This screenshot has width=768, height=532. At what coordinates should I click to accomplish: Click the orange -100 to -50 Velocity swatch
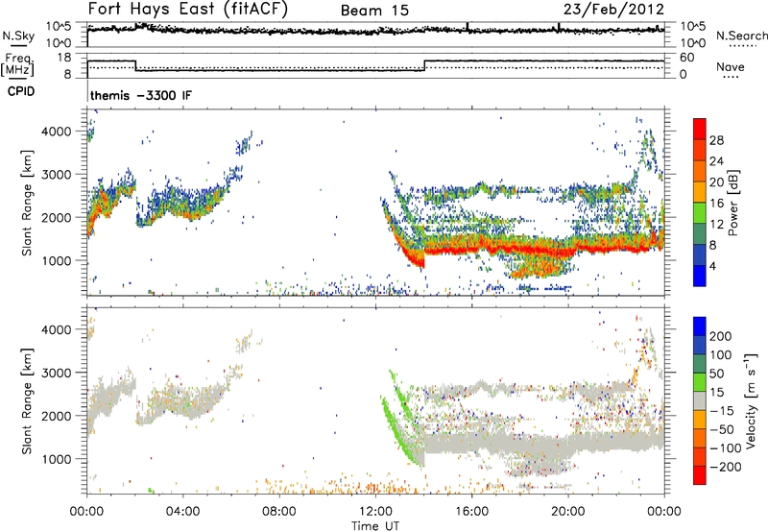click(700, 438)
